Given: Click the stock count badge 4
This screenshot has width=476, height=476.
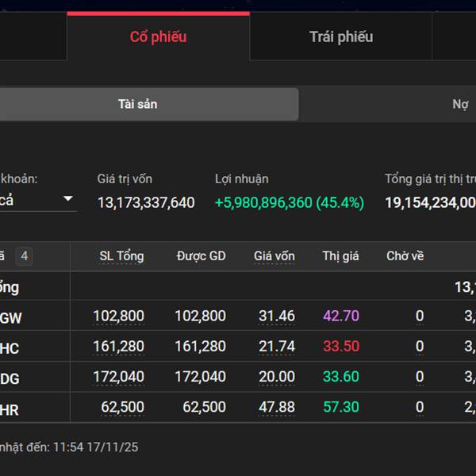Looking at the screenshot, I should pyautogui.click(x=25, y=256).
